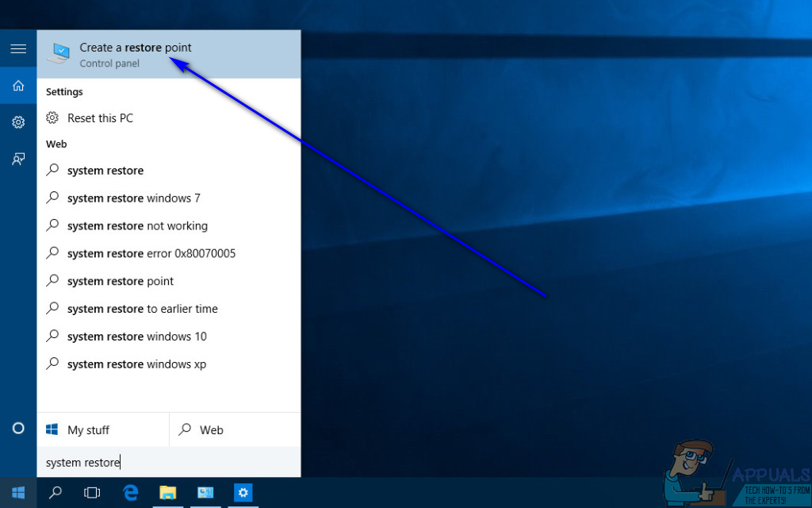Click the computer icon next to Create a restore point
This screenshot has height=508, width=812.
point(59,53)
